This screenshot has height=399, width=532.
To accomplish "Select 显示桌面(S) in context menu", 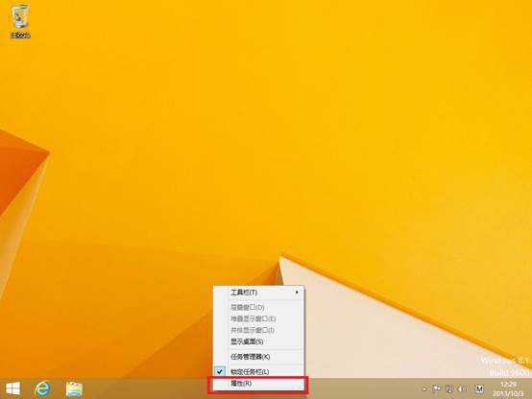I will point(258,341).
